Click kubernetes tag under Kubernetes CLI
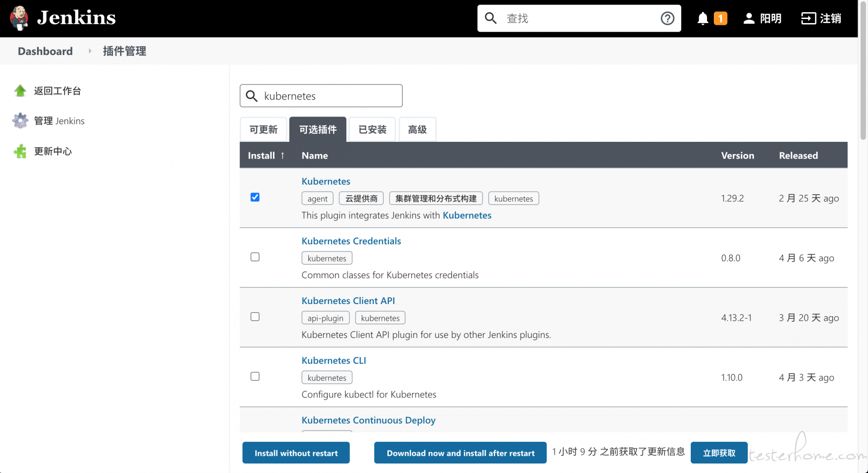Screen dimensions: 868x473 pyautogui.click(x=327, y=378)
